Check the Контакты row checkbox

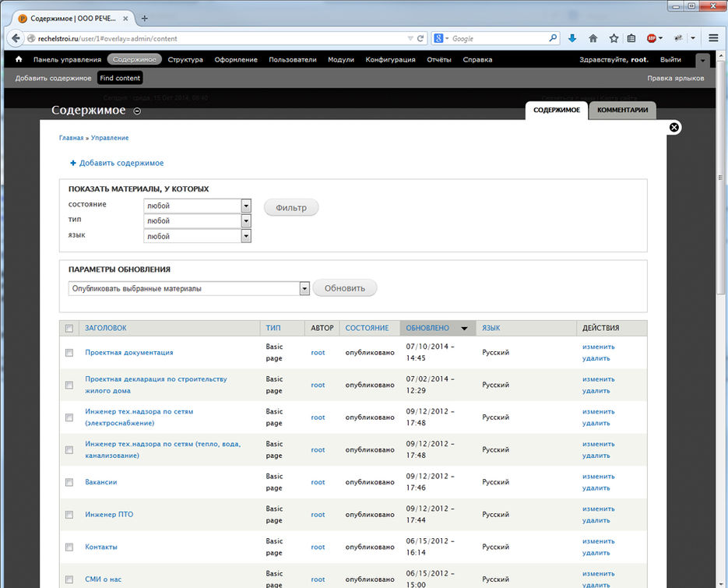69,548
